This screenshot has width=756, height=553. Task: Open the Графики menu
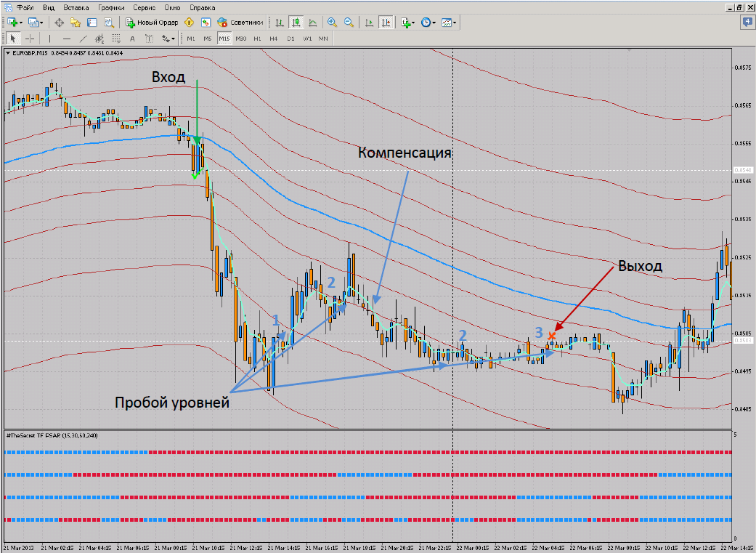(x=111, y=8)
